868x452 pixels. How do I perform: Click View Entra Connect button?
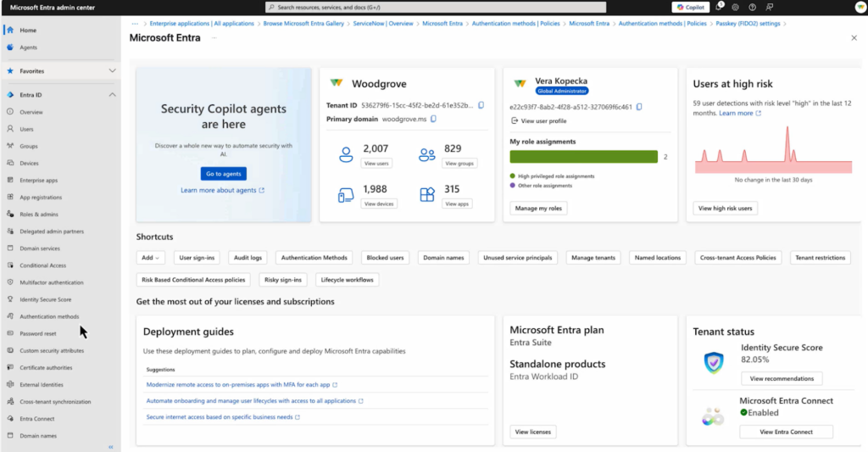[786, 432]
